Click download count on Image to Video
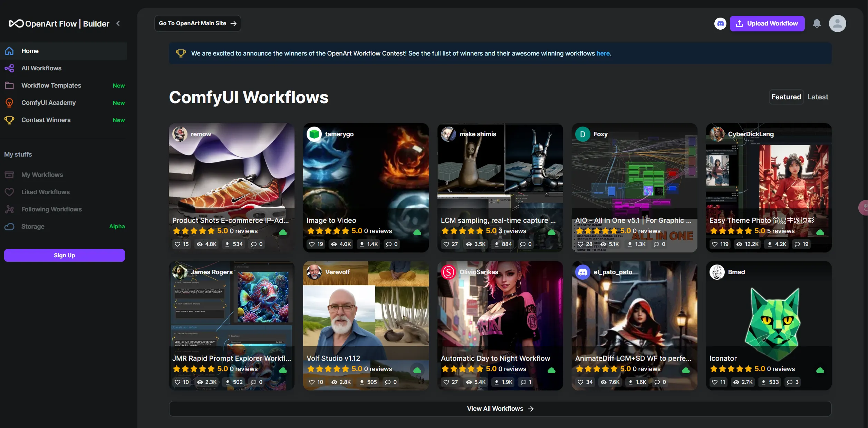 click(x=369, y=244)
